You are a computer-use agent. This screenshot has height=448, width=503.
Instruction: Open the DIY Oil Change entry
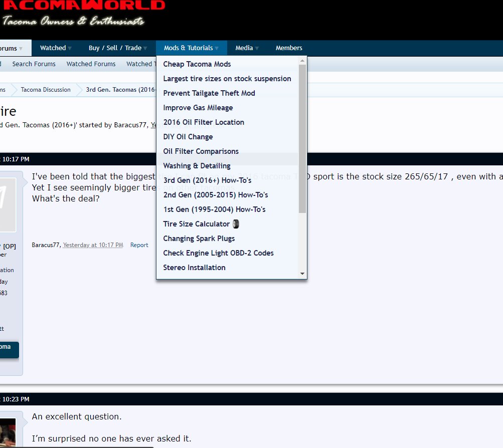(188, 137)
